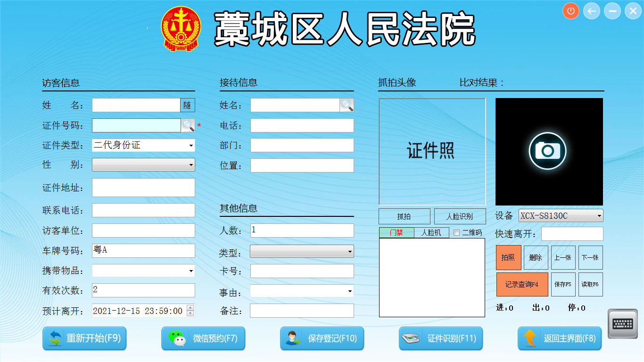Click the search icon next to reception 姓名

coord(347,105)
